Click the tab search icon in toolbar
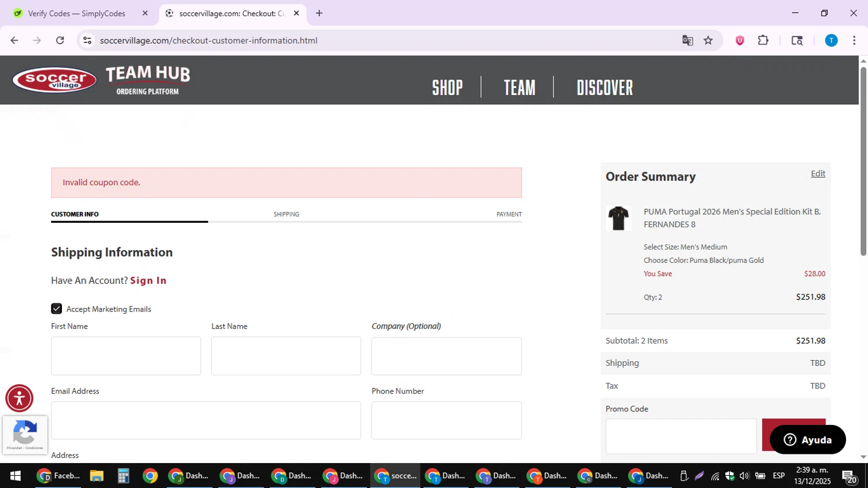Screen dimensions: 868x488 pyautogui.click(x=797, y=41)
